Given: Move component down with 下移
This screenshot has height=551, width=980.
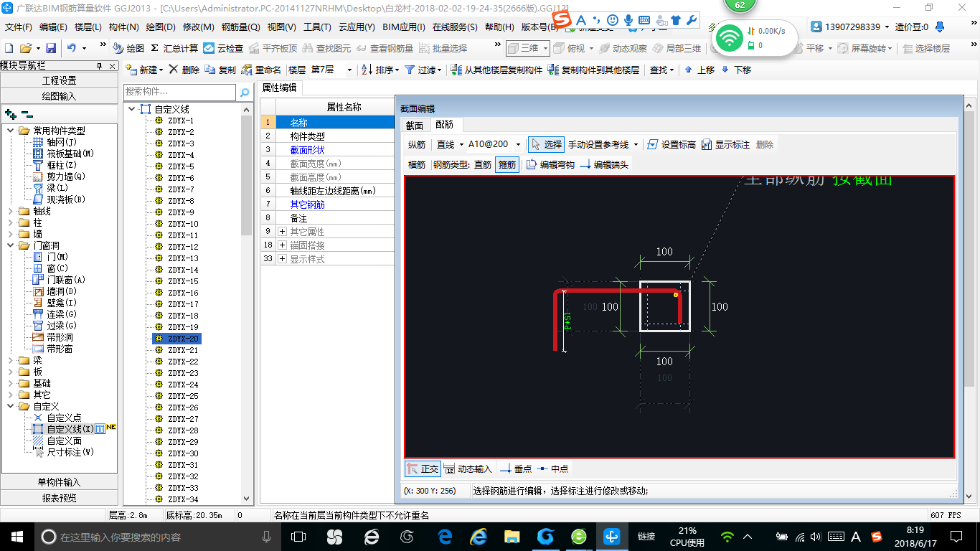Looking at the screenshot, I should [736, 70].
